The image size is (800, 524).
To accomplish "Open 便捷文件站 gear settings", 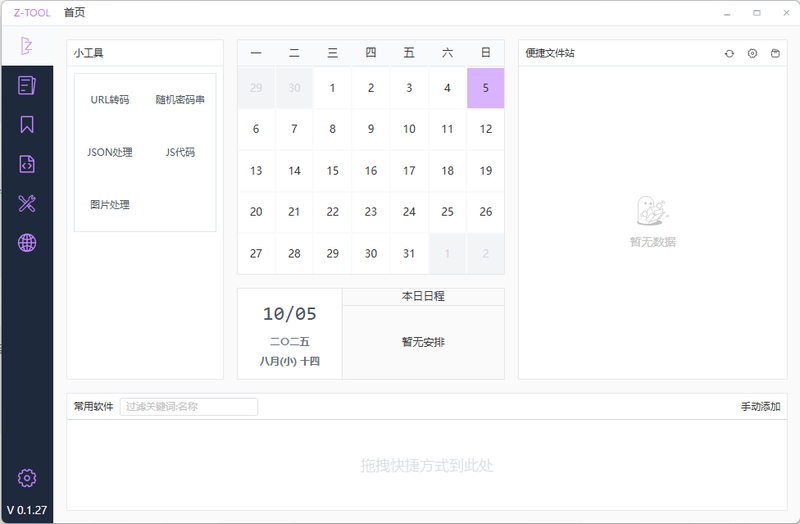I will [x=752, y=54].
